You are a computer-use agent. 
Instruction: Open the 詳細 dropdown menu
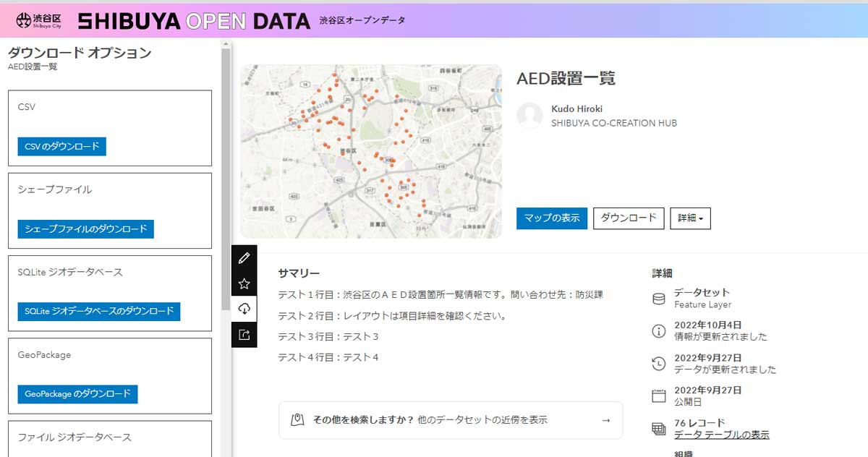tap(690, 218)
